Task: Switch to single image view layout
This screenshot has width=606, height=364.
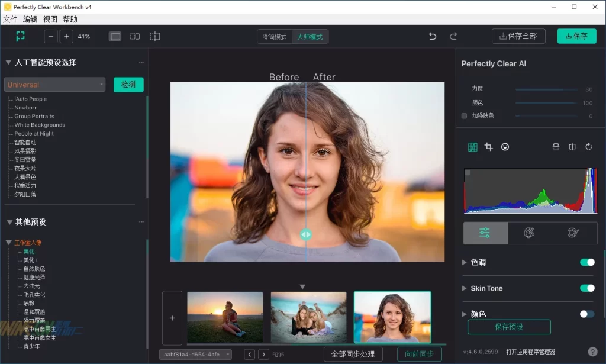Action: pos(115,37)
